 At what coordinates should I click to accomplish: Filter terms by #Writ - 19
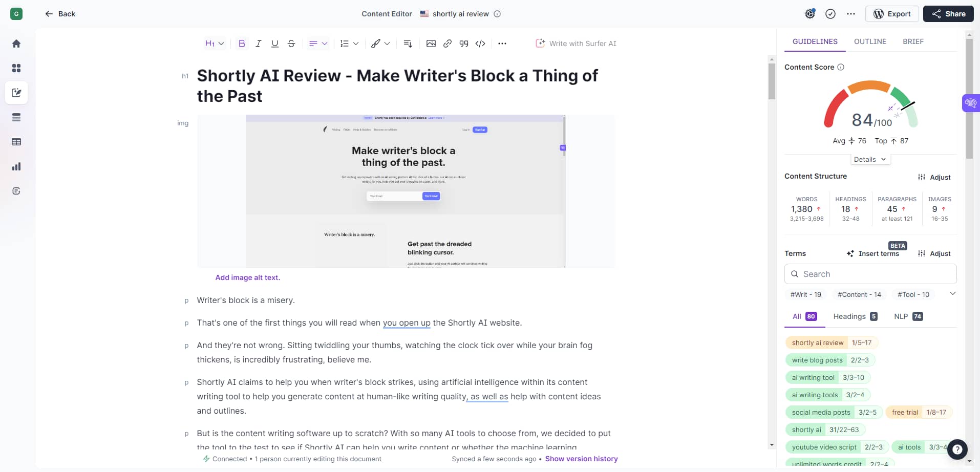pyautogui.click(x=806, y=294)
